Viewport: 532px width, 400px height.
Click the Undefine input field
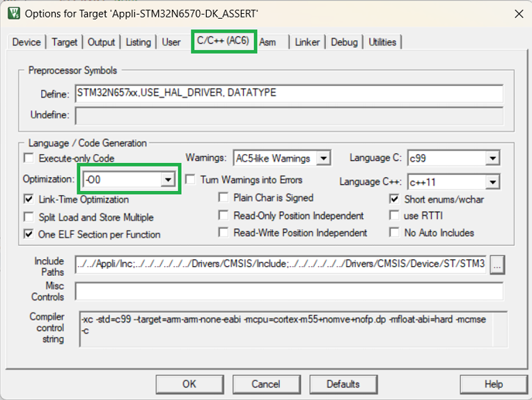289,116
